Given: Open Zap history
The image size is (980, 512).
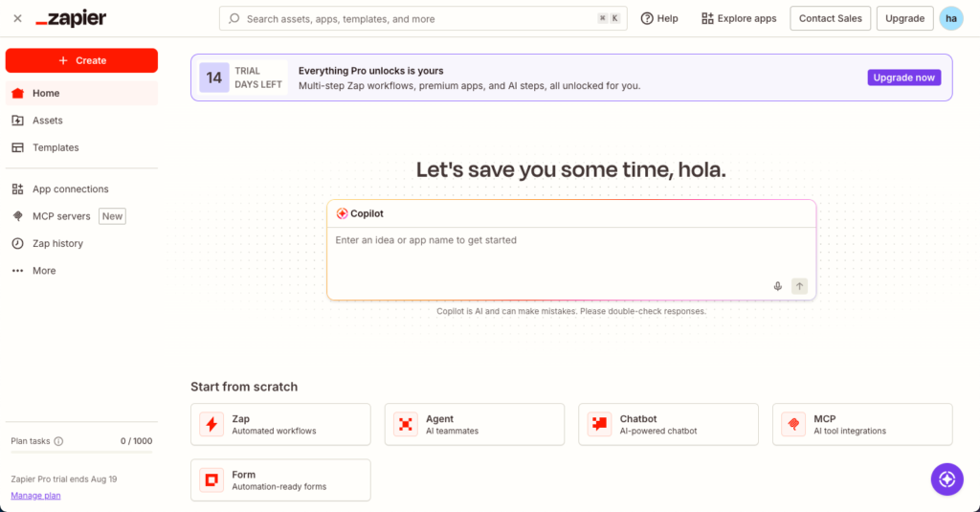Looking at the screenshot, I should tap(82, 243).
